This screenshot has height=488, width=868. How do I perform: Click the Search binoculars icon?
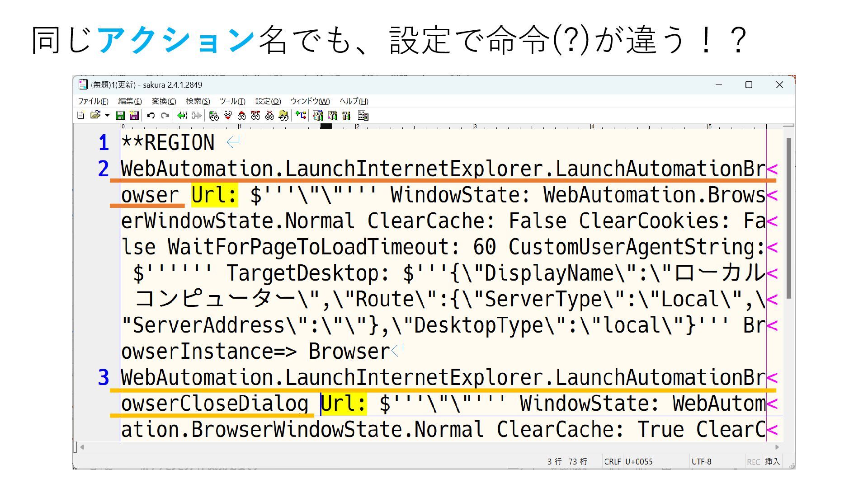[x=214, y=116]
